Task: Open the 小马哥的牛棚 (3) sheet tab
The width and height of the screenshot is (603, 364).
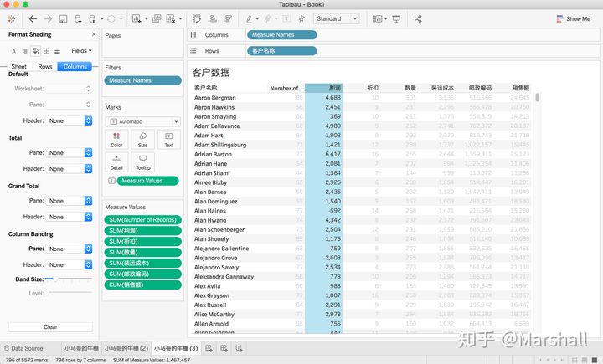Action: [x=176, y=348]
